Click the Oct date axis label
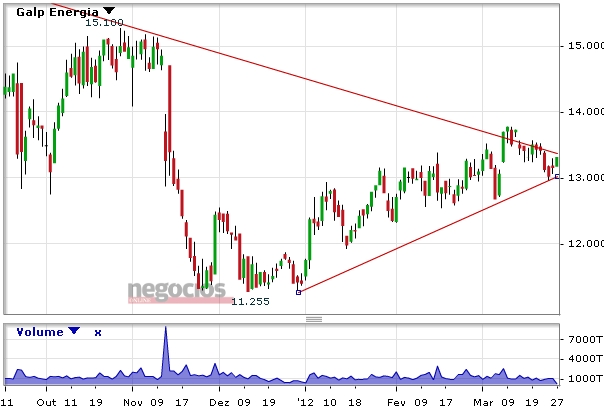 46,403
